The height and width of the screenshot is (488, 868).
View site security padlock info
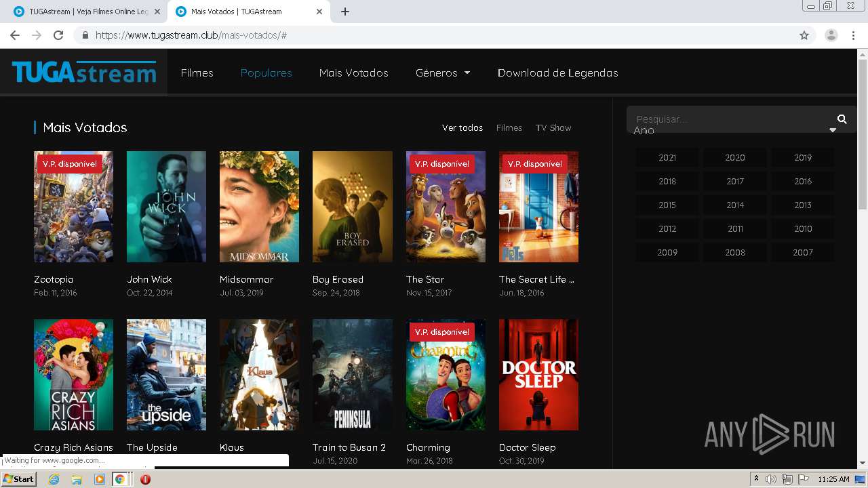pos(85,35)
